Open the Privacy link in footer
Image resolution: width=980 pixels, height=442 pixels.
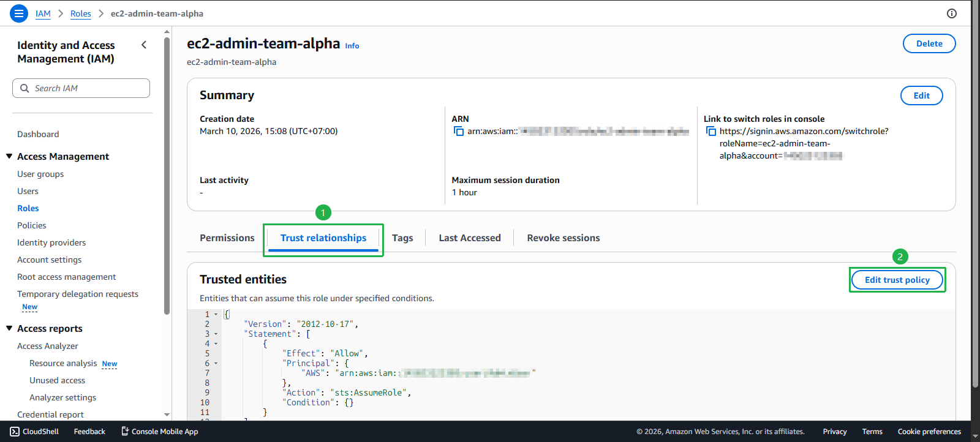click(x=835, y=432)
